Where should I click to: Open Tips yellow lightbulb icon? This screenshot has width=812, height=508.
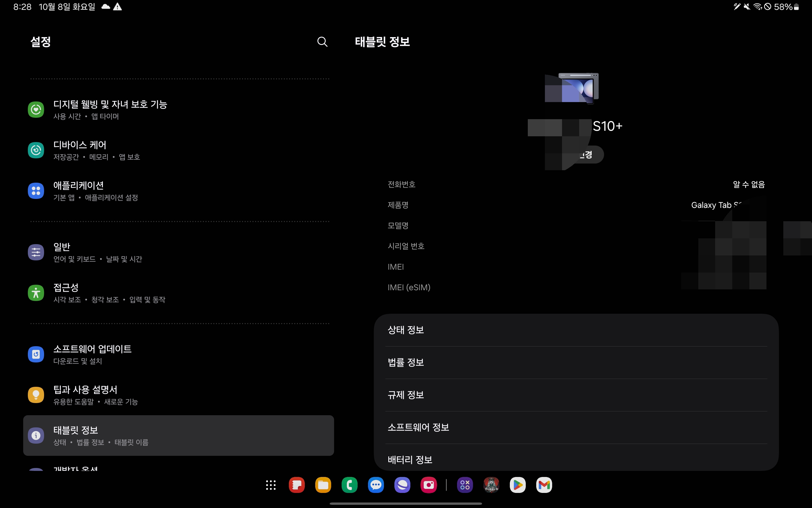click(x=36, y=395)
